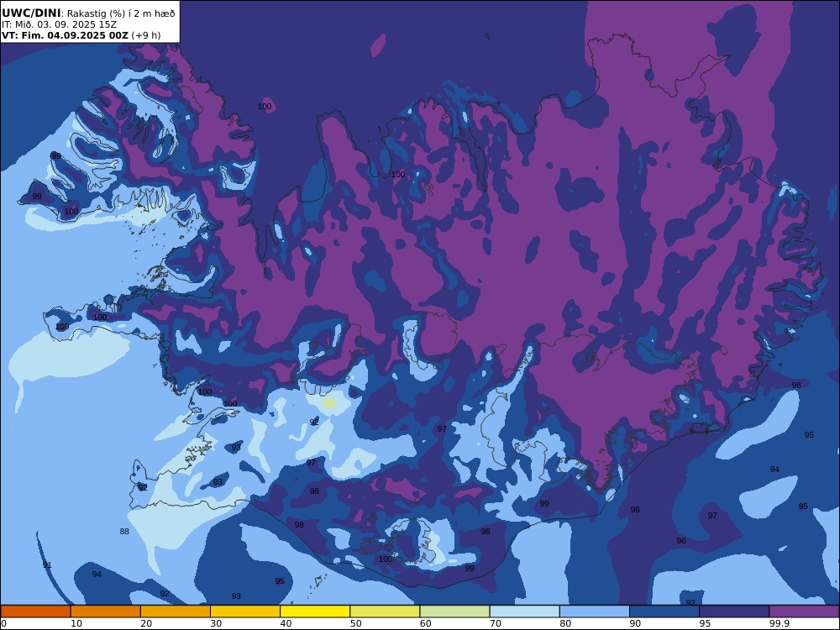Click the '99.9' tick label on the color scale
Viewport: 840px width, 630px height.
(779, 623)
